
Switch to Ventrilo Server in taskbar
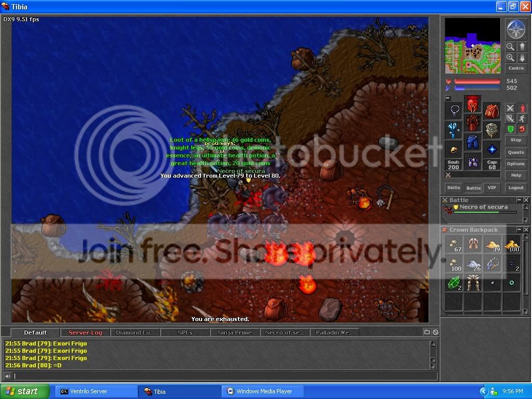coord(96,392)
